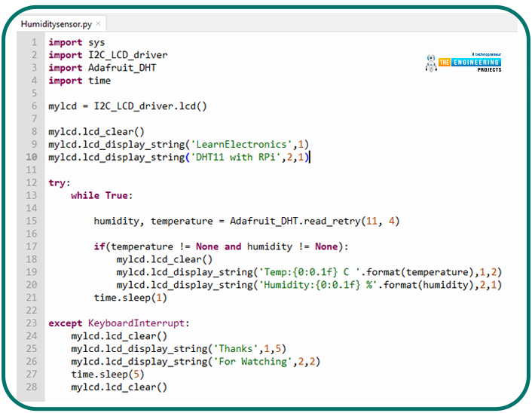532x413 pixels.
Task: Click 'mylcd = I2C_LCD_driver.lcd()' line
Action: (x=127, y=106)
